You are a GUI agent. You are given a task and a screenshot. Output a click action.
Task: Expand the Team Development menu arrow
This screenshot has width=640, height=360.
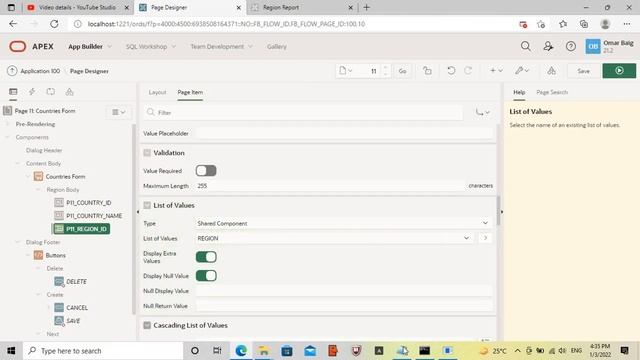pos(250,47)
